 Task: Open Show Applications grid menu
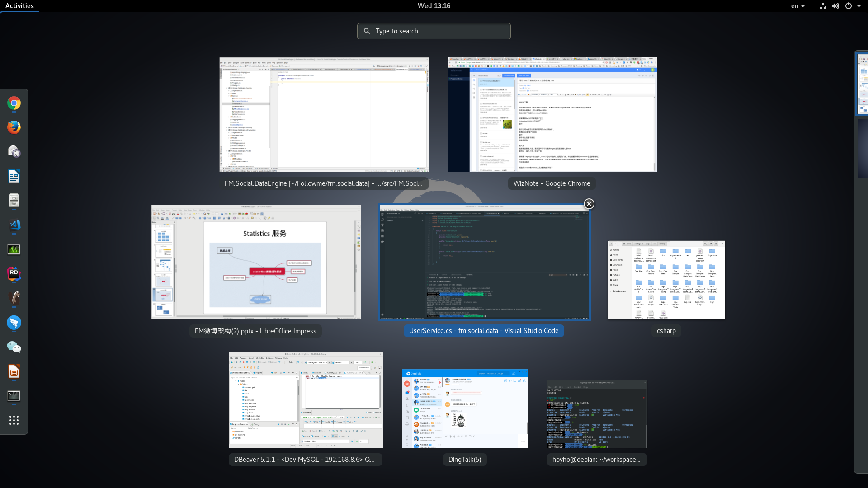point(14,420)
